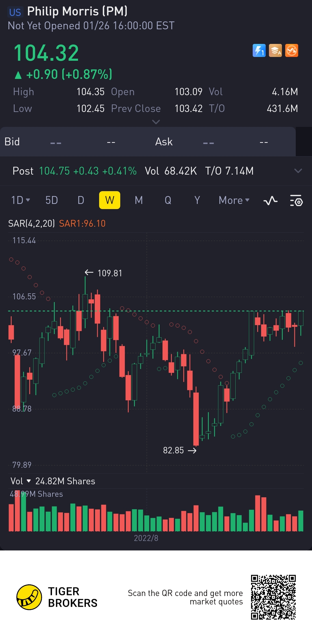The width and height of the screenshot is (312, 644).
Task: Tap the SAR1:96.10 value
Action: 82,223
